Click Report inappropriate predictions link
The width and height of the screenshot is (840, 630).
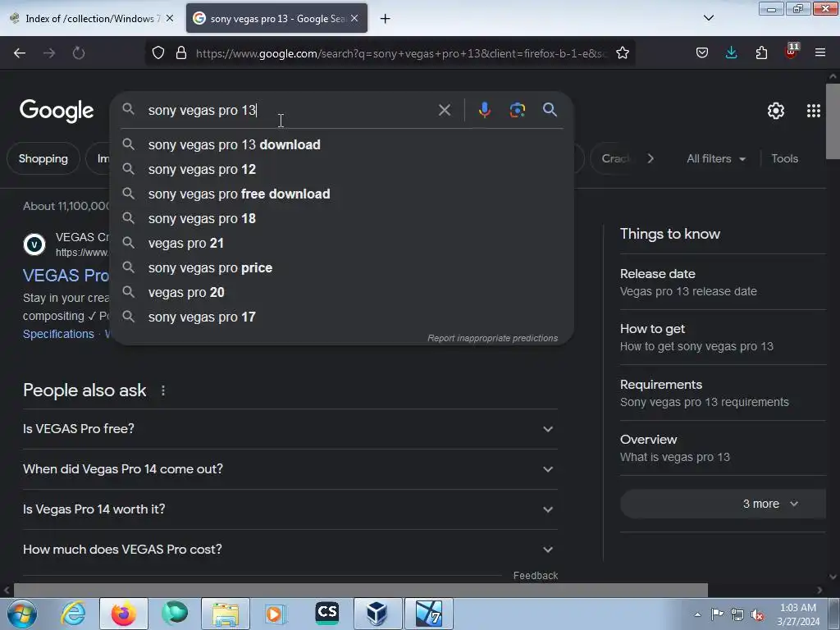click(492, 339)
